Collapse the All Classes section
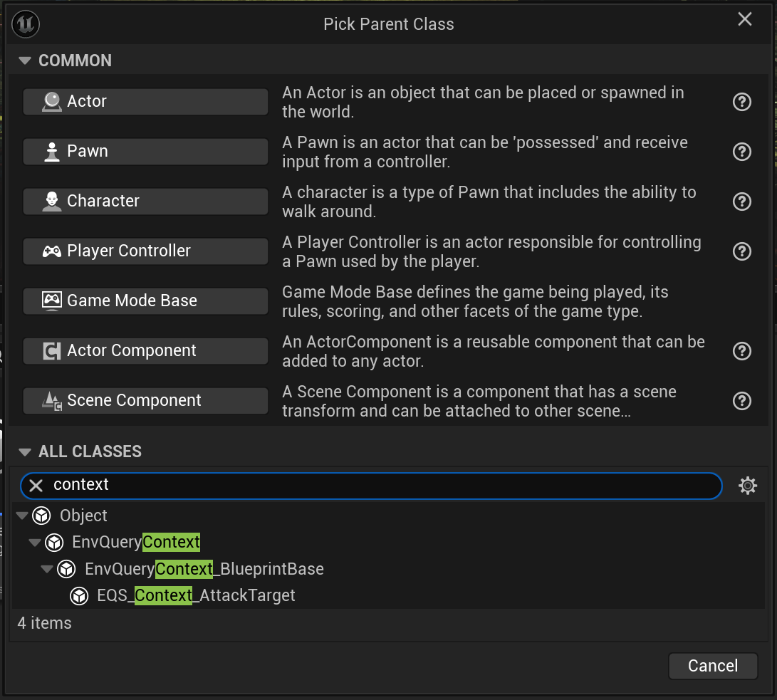 point(25,452)
